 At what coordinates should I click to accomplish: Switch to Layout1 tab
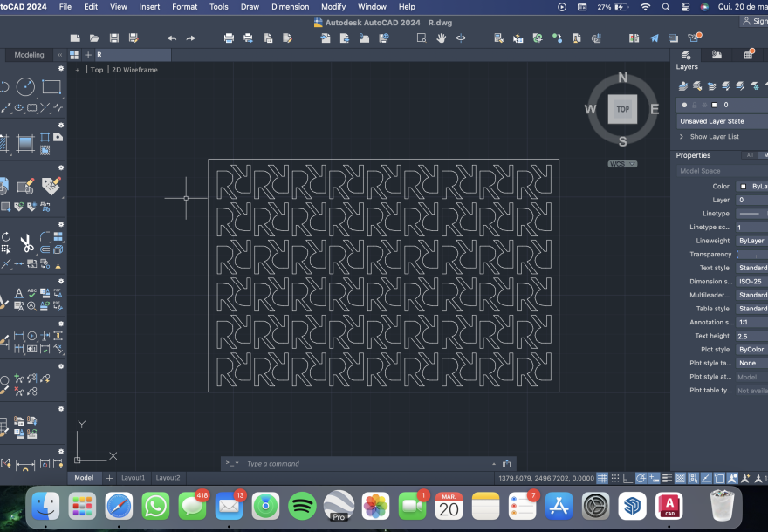(x=133, y=478)
